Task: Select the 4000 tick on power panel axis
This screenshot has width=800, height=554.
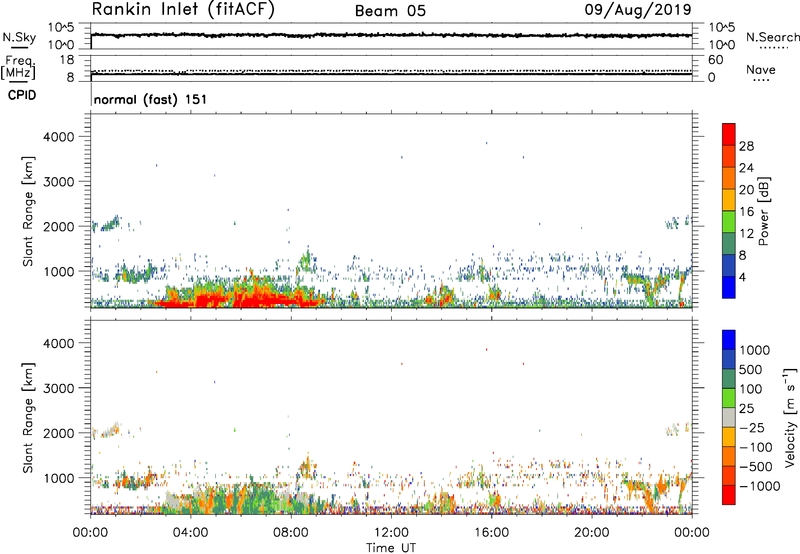Action: coord(59,137)
